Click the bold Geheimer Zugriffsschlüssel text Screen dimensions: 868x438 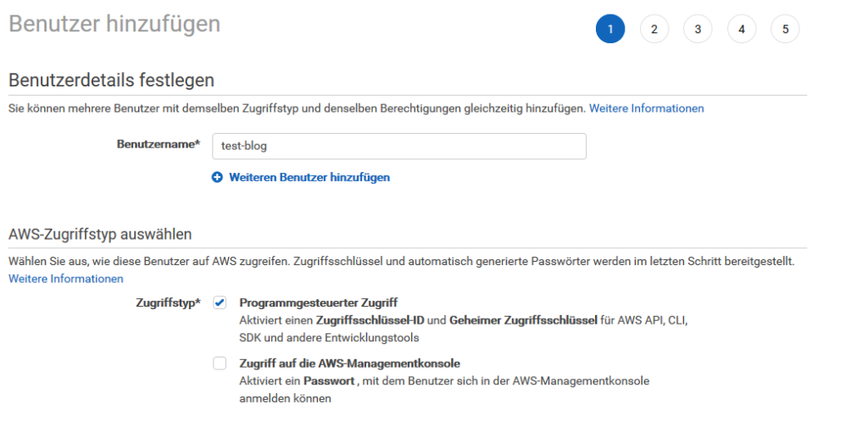[523, 320]
